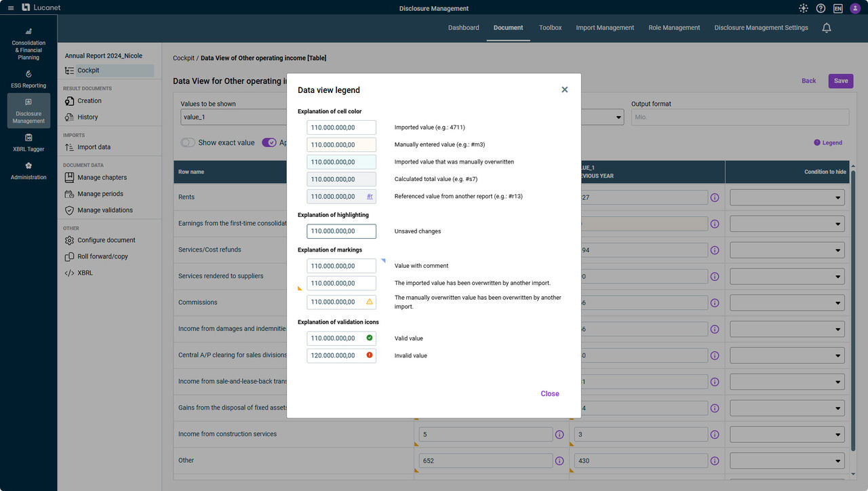Image resolution: width=868 pixels, height=491 pixels.
Task: Open the hamburger navigation menu
Action: pyautogui.click(x=10, y=8)
